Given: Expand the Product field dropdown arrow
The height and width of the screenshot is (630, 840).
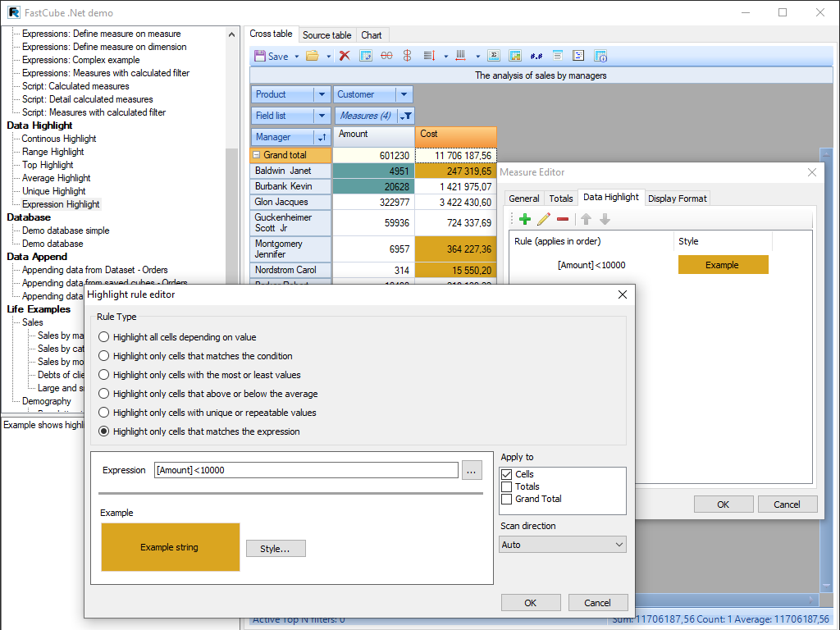Looking at the screenshot, I should 322,94.
